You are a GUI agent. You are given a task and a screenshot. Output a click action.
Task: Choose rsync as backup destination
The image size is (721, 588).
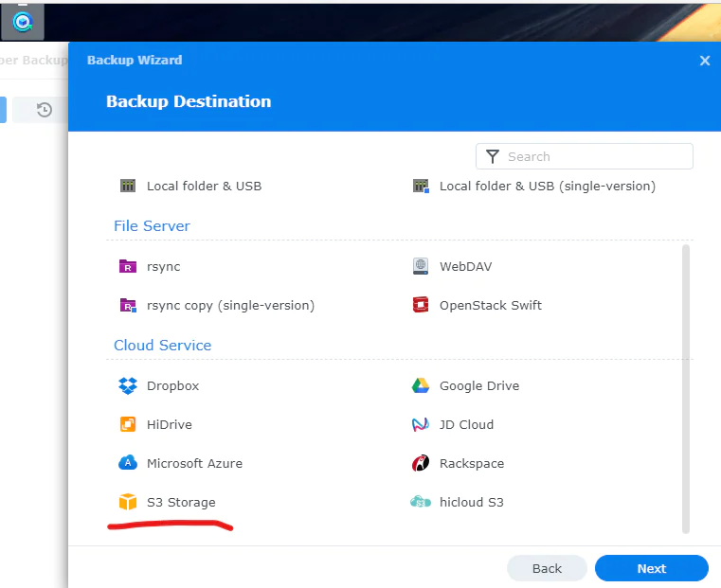(x=163, y=266)
